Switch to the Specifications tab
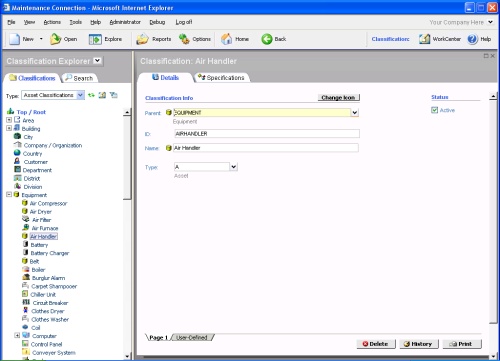 coord(221,78)
